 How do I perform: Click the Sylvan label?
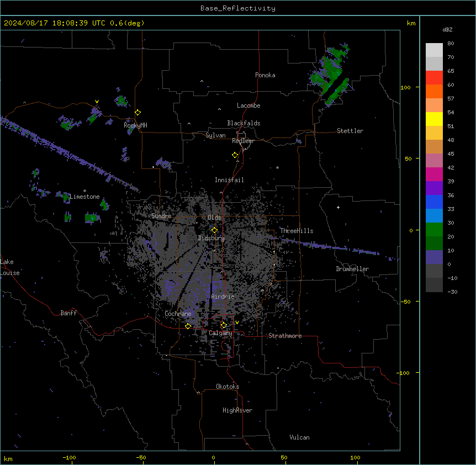pyautogui.click(x=215, y=135)
